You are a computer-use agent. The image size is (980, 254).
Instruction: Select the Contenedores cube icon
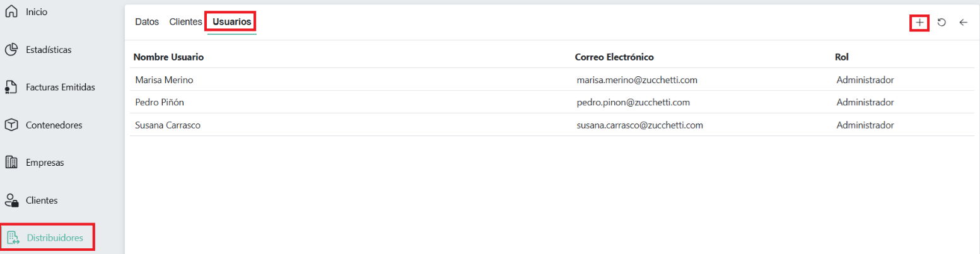pos(11,125)
